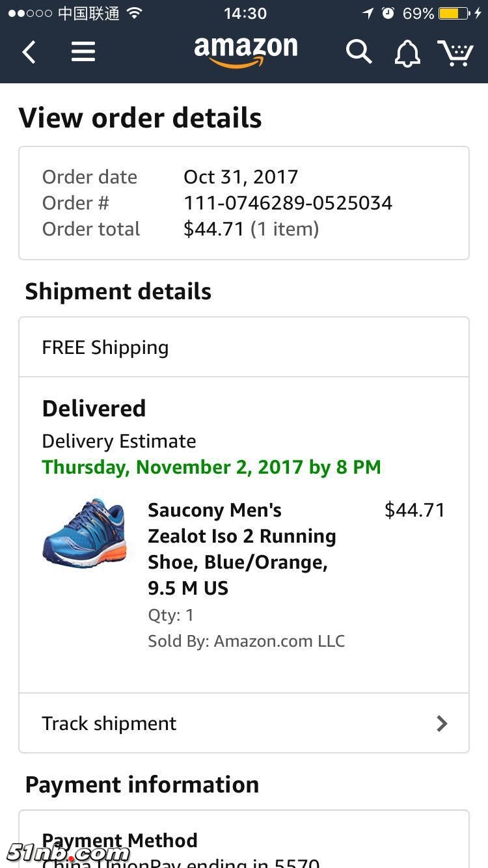
Task: Tap the location arrow status icon
Action: [368, 13]
